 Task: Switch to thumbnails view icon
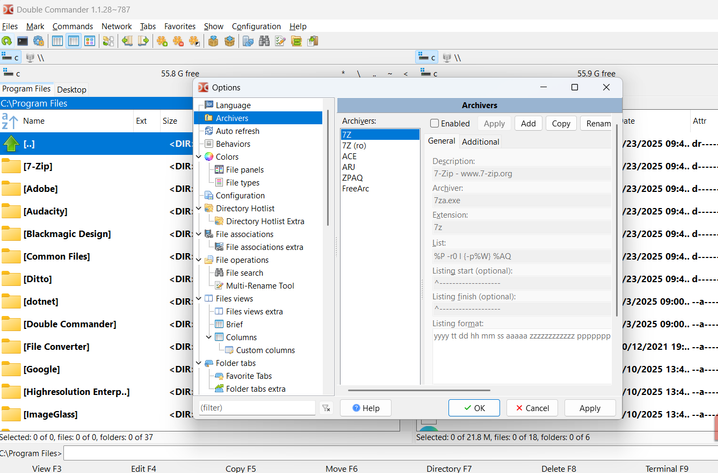pos(90,41)
